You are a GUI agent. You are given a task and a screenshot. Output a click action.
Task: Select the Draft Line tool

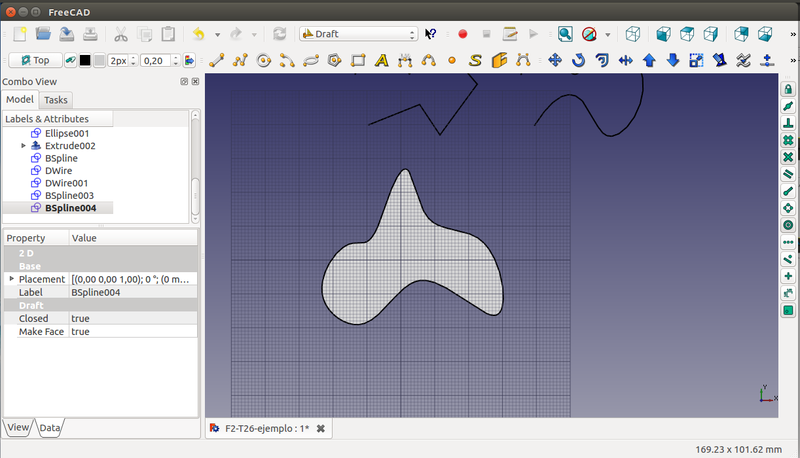tap(216, 60)
